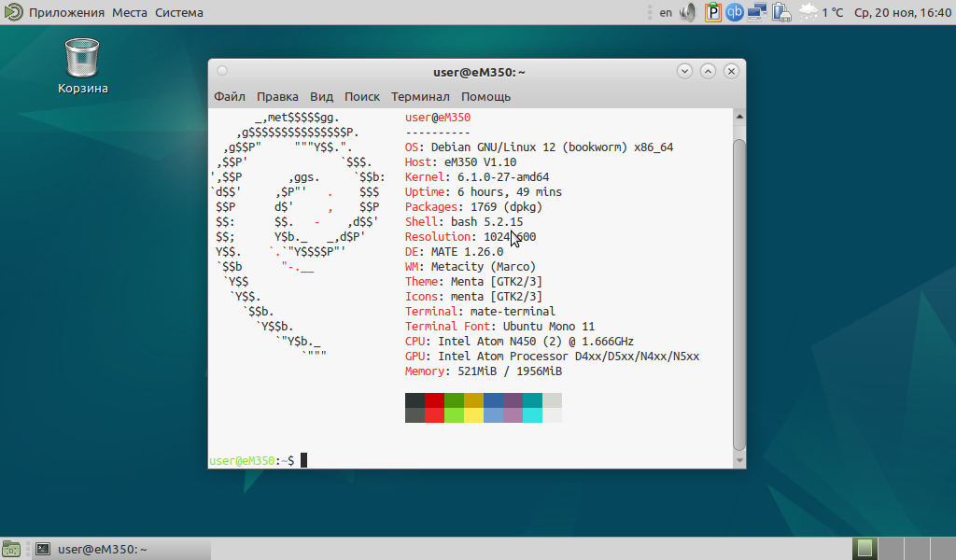Screen dimensions: 956x560
Task: Open the Приложения menu
Action: 66,12
